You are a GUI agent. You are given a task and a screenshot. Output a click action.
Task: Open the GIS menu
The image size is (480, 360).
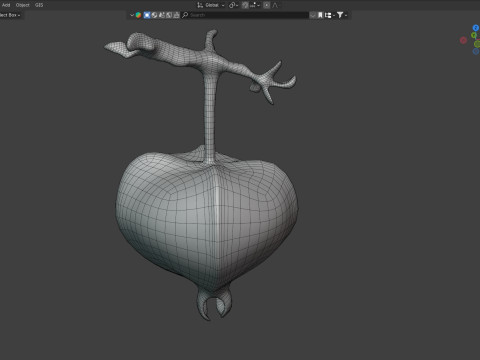tap(39, 5)
